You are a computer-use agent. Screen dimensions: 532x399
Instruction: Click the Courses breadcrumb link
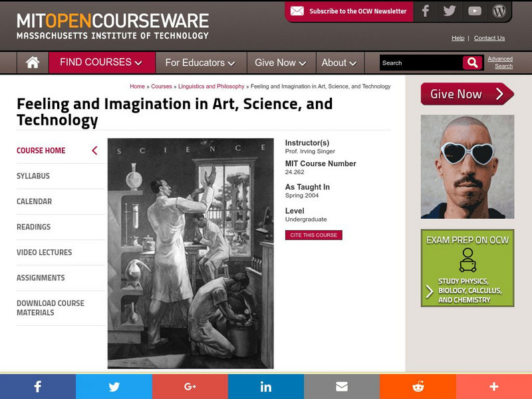tap(162, 86)
